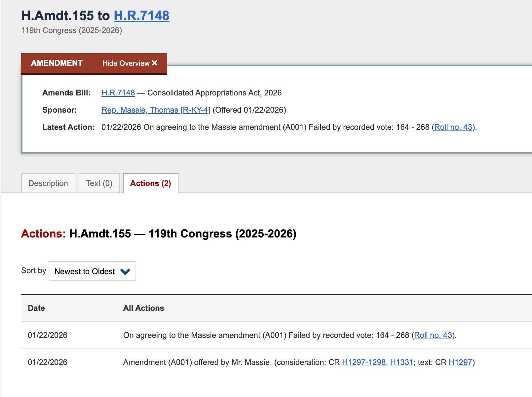Screen dimensions: 532x397
Task: Open Roll no. 43 link in Latest Action
Action: click(453, 127)
